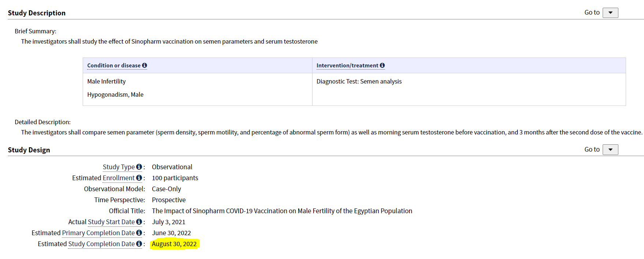Image resolution: width=644 pixels, height=259 pixels.
Task: Follow the Enrollment glossary link
Action: click(x=119, y=178)
